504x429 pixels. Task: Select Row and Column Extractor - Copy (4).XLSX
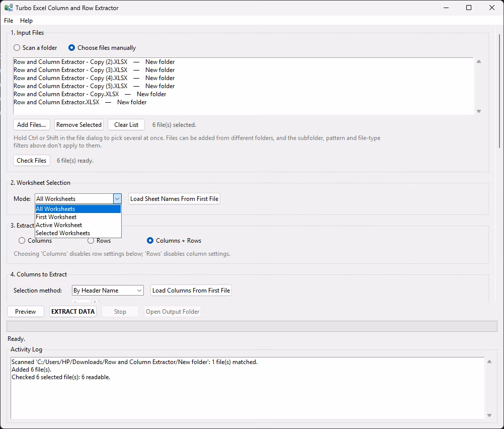[x=94, y=78]
